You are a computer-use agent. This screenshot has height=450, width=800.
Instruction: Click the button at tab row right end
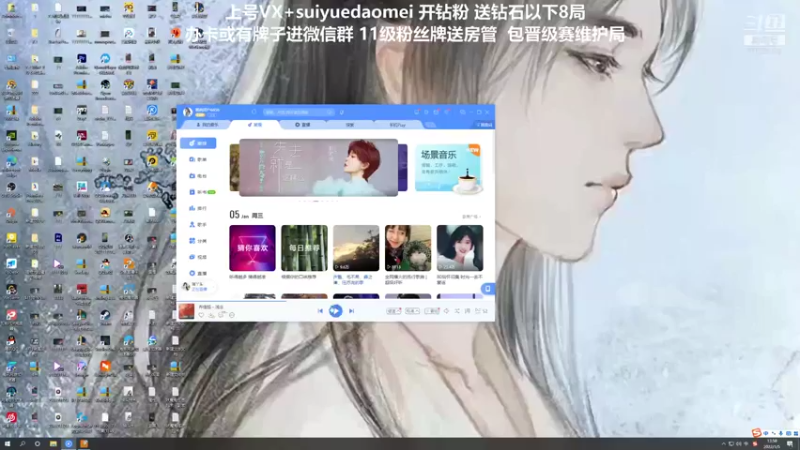484,125
